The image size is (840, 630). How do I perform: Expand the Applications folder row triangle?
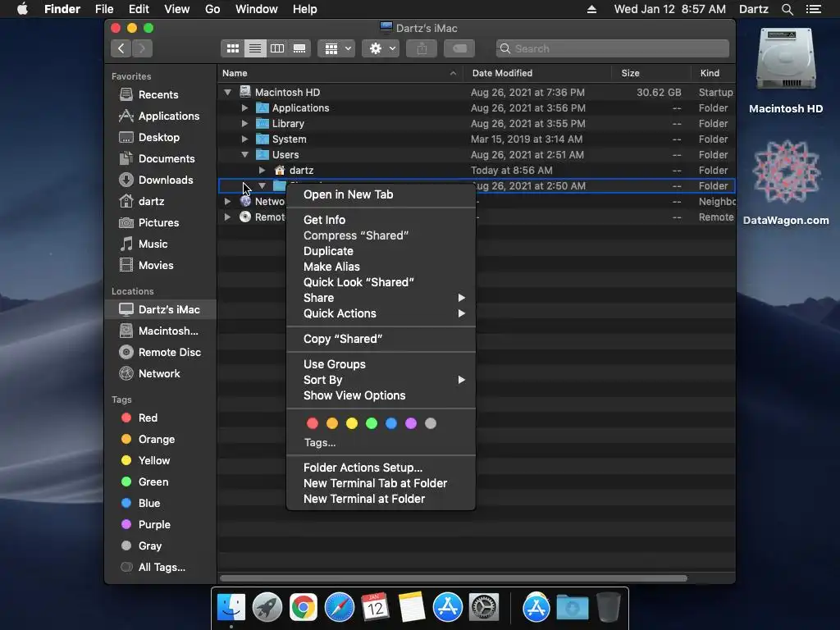(x=244, y=107)
